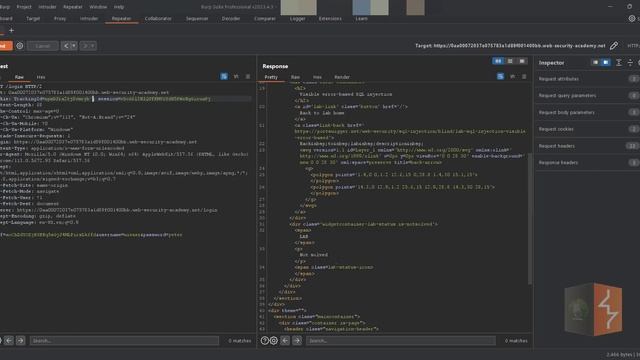Open back-history dropdown arrow
640x360 pixels.
[74, 46]
